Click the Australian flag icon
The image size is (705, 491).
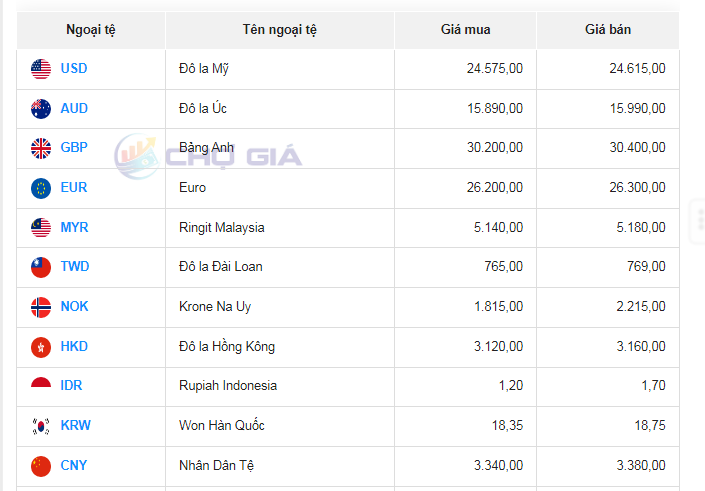[41, 109]
